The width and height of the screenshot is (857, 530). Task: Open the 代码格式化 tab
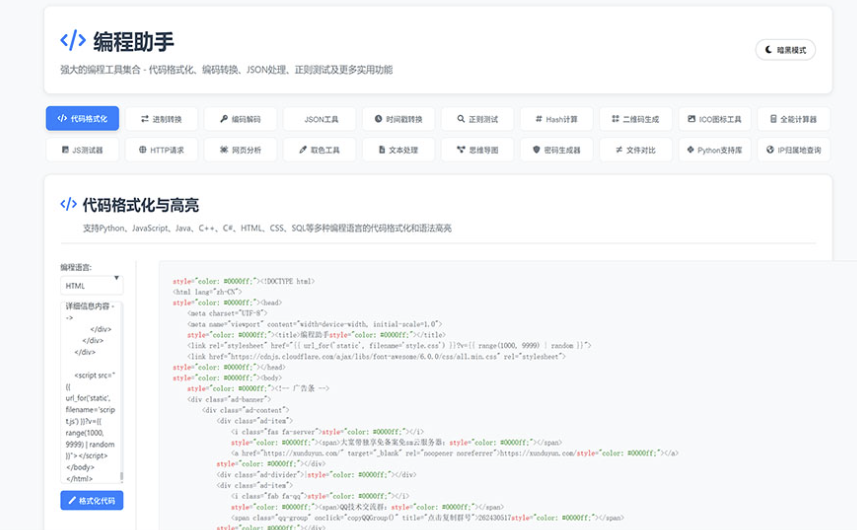coord(83,119)
